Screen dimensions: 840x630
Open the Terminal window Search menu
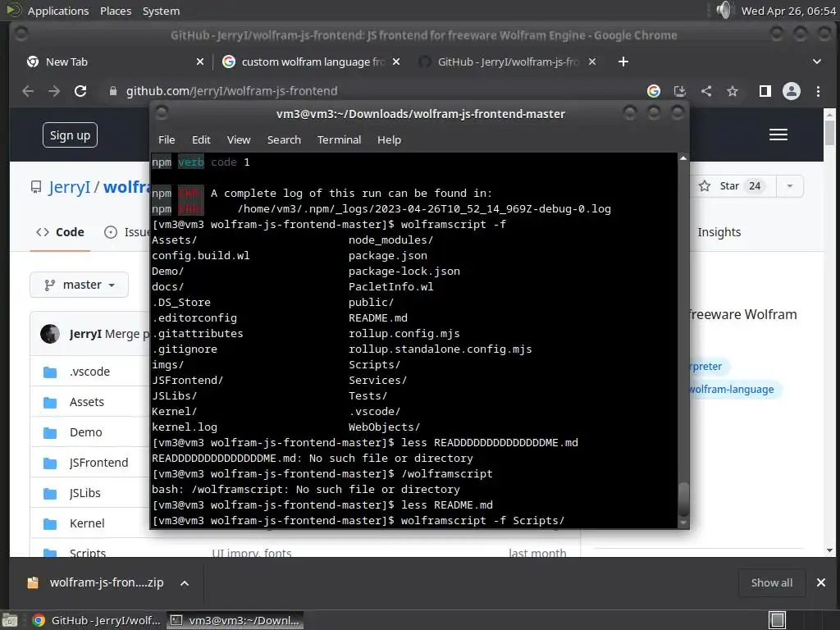point(284,139)
